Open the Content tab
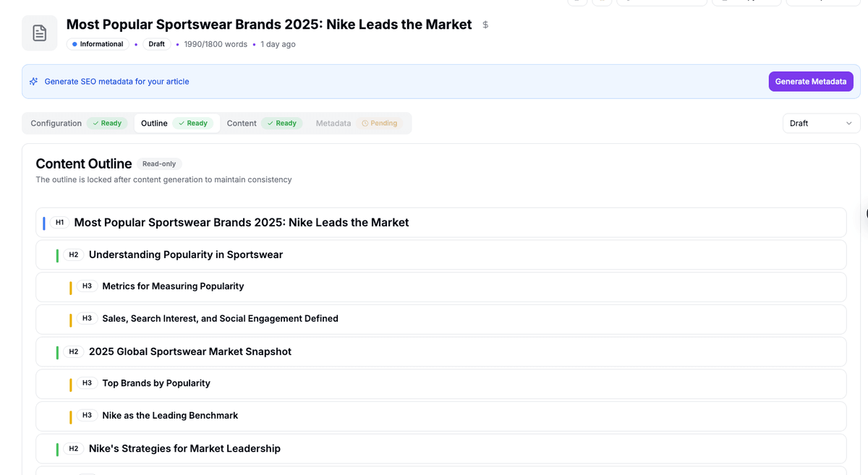This screenshot has height=475, width=868. [242, 124]
